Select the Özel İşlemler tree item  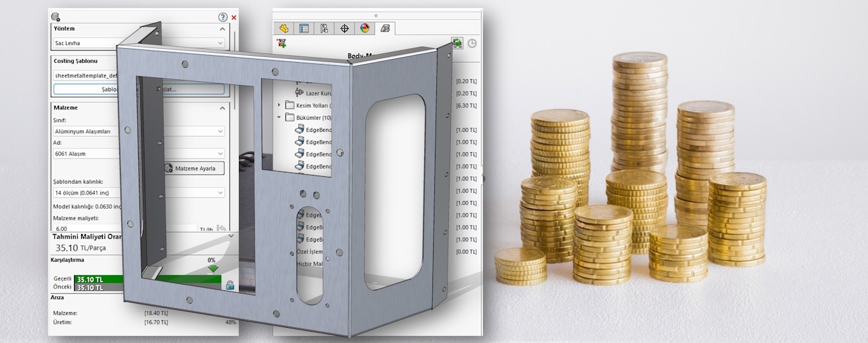click(x=311, y=252)
